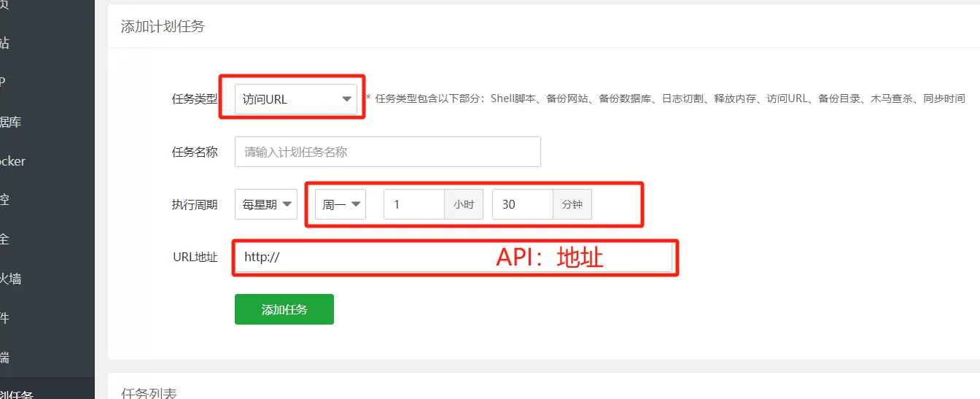Click the 添加计划任务 heading text
980x399 pixels.
tap(163, 26)
